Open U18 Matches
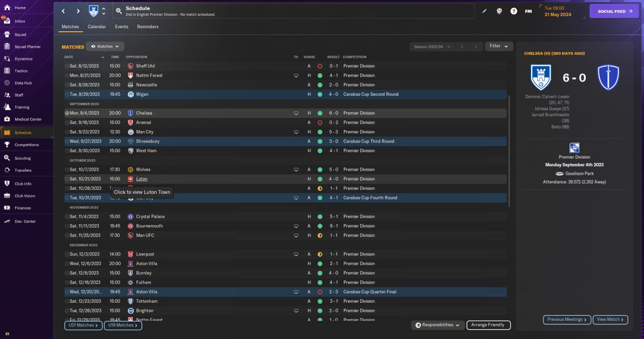Image resolution: width=644 pixels, height=339 pixels. tap(123, 325)
